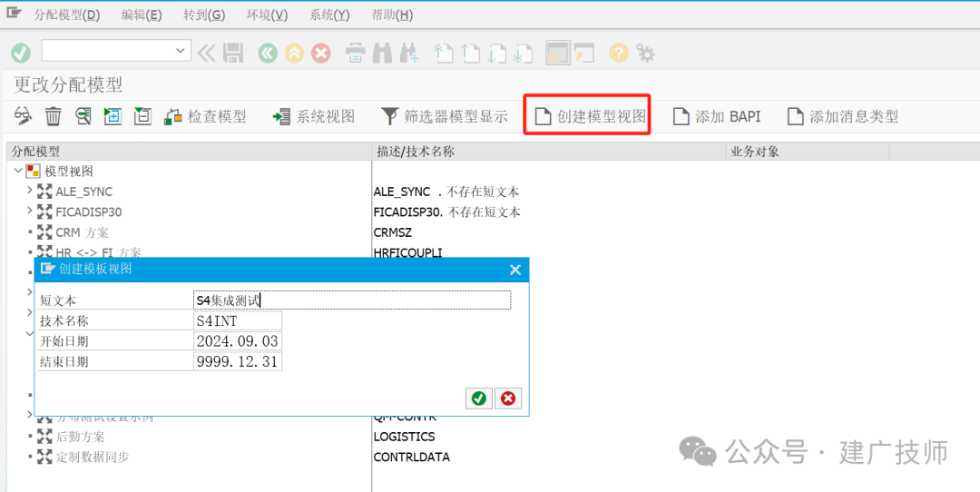Click the Create New Session window icon

(557, 54)
